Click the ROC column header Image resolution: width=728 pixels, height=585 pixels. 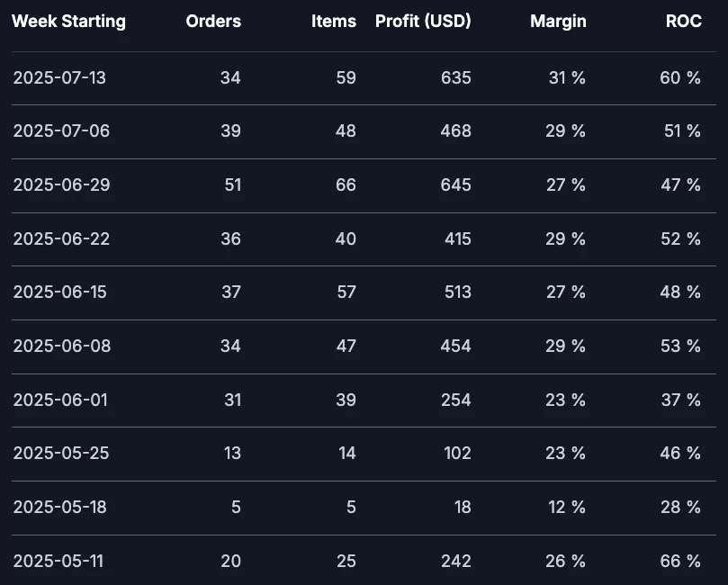tap(683, 21)
